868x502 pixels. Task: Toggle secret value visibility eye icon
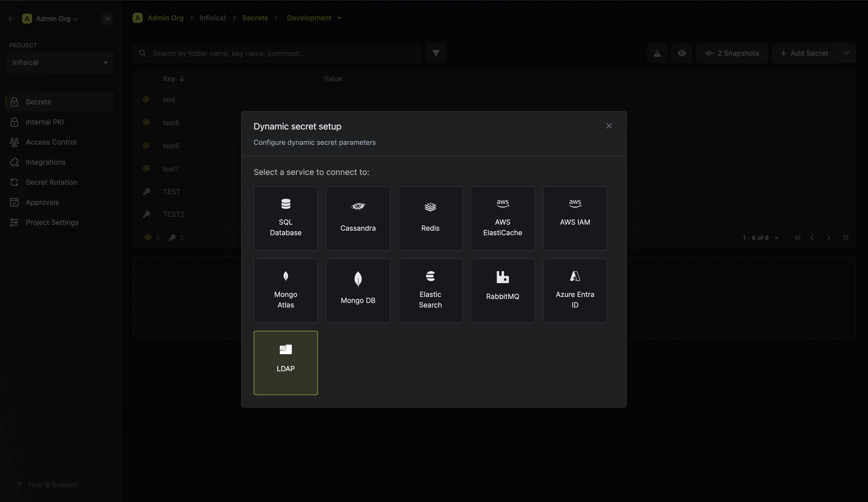682,53
